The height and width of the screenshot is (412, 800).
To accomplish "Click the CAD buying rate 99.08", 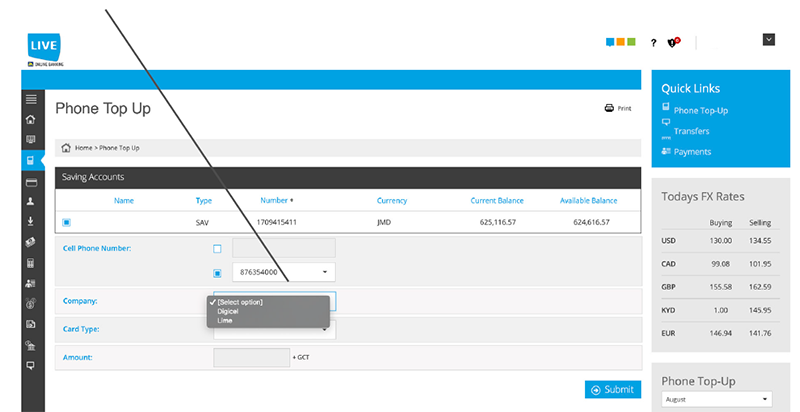I will tap(720, 264).
